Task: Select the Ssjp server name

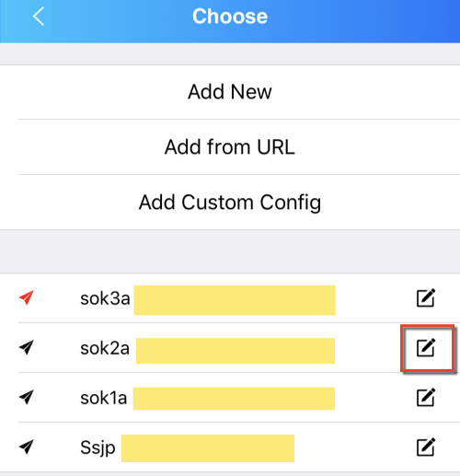Action: pos(98,448)
